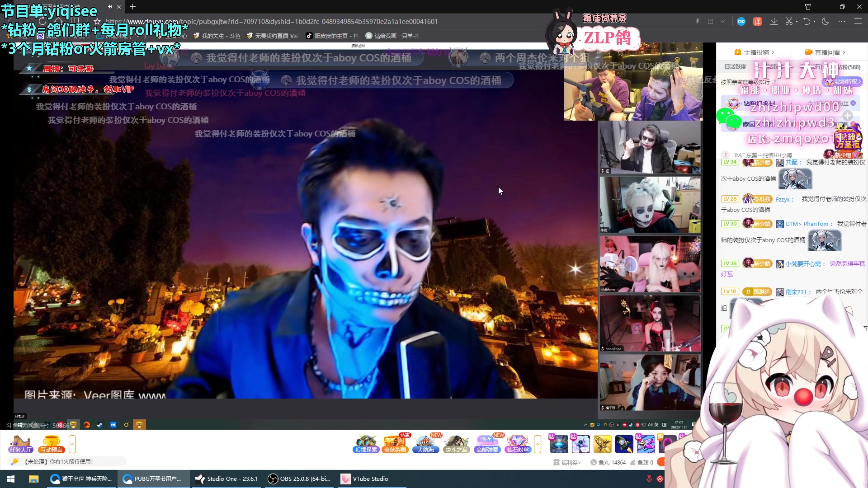Open the 我的关注 - 斗鱼 bookmark
Viewport: 868px width, 488px height.
tap(217, 36)
